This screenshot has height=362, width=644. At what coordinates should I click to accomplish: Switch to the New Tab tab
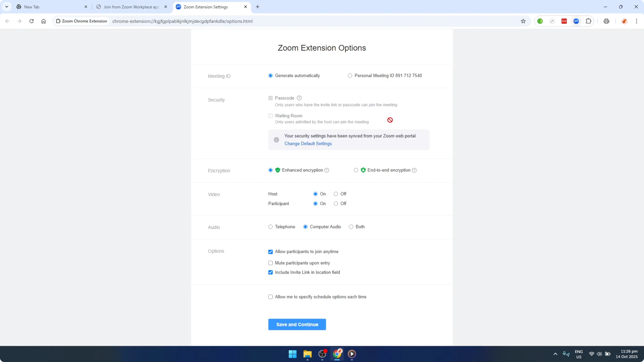[51, 7]
